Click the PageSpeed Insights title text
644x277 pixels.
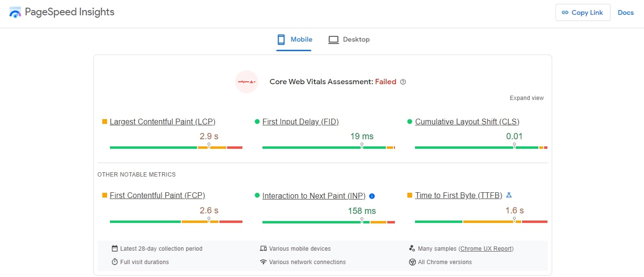[70, 12]
